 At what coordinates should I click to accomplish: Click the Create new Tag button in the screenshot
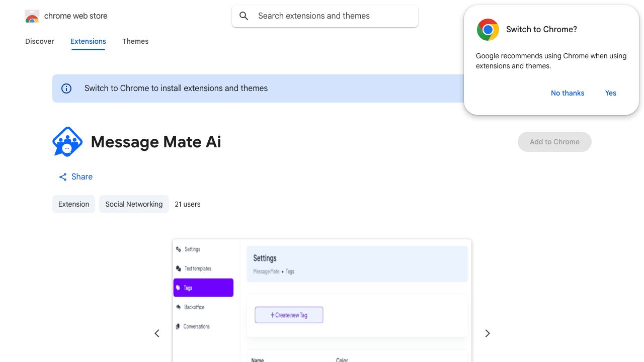(x=289, y=315)
